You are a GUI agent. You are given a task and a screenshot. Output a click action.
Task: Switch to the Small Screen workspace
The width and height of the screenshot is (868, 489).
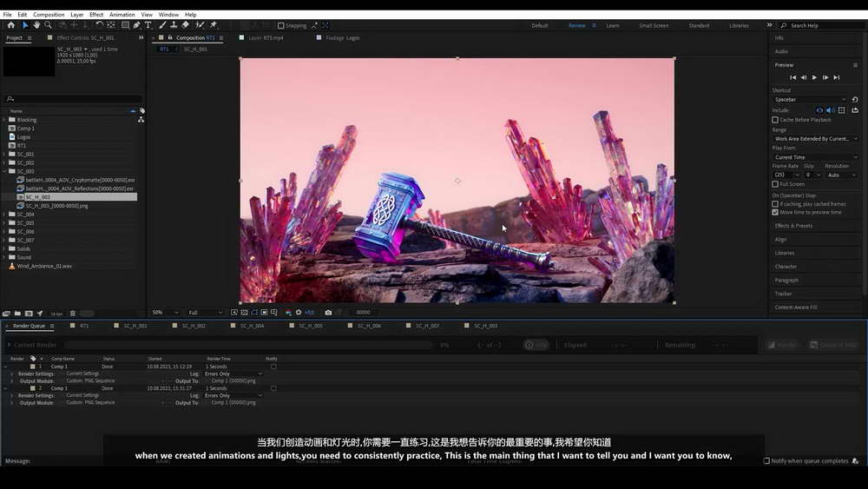pos(654,25)
